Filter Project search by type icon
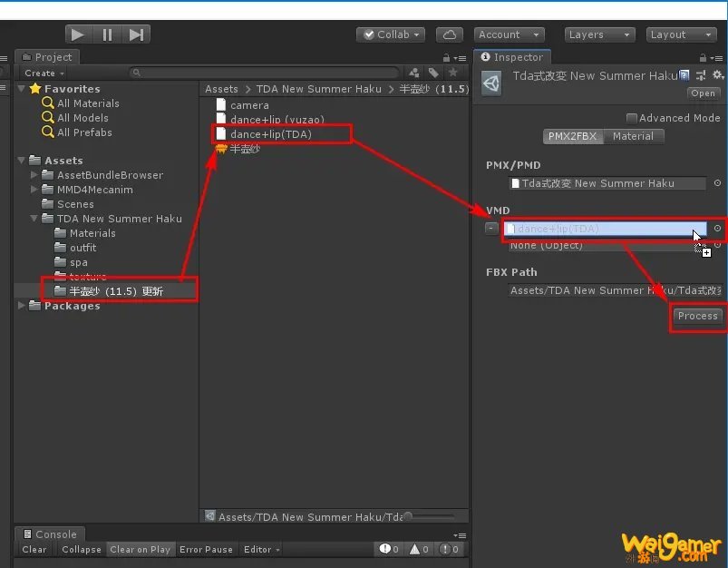 tap(413, 73)
